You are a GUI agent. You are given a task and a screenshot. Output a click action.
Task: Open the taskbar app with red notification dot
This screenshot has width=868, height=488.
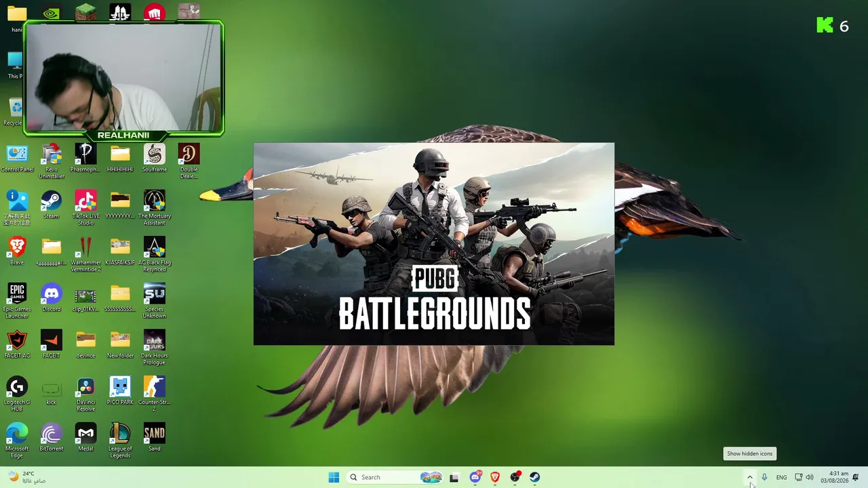[515, 477]
